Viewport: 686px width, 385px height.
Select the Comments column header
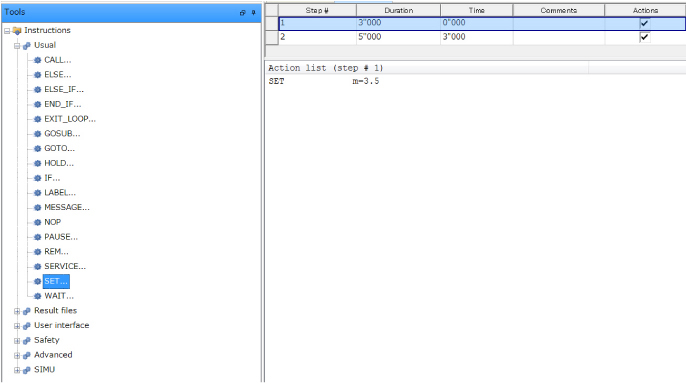pyautogui.click(x=558, y=10)
